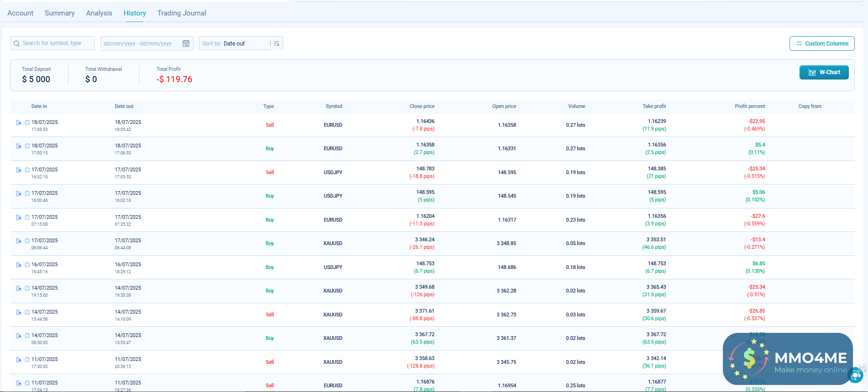The height and width of the screenshot is (392, 868).
Task: Click bookmark icon on 18/07/2025 17:00:15 trade
Action: 27,146
